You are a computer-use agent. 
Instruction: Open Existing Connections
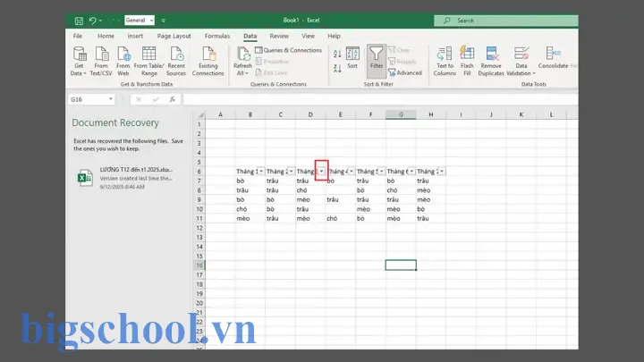coord(208,61)
